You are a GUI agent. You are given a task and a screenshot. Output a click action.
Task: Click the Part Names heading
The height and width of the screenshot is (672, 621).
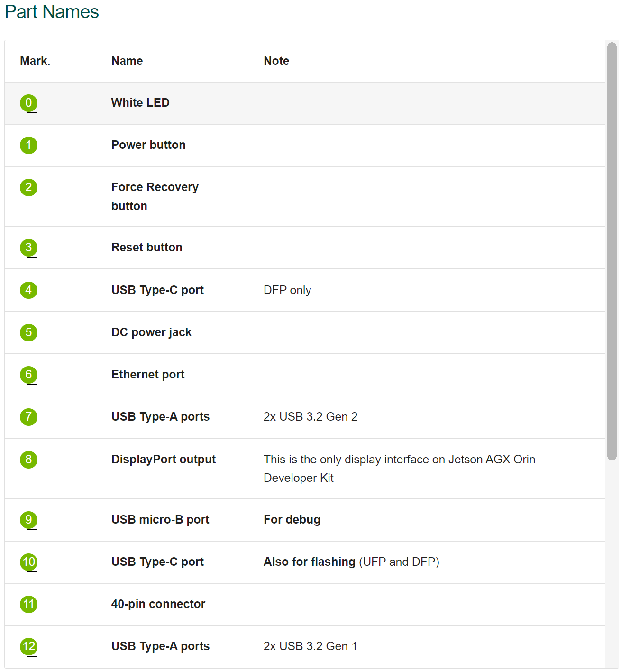[x=52, y=12]
